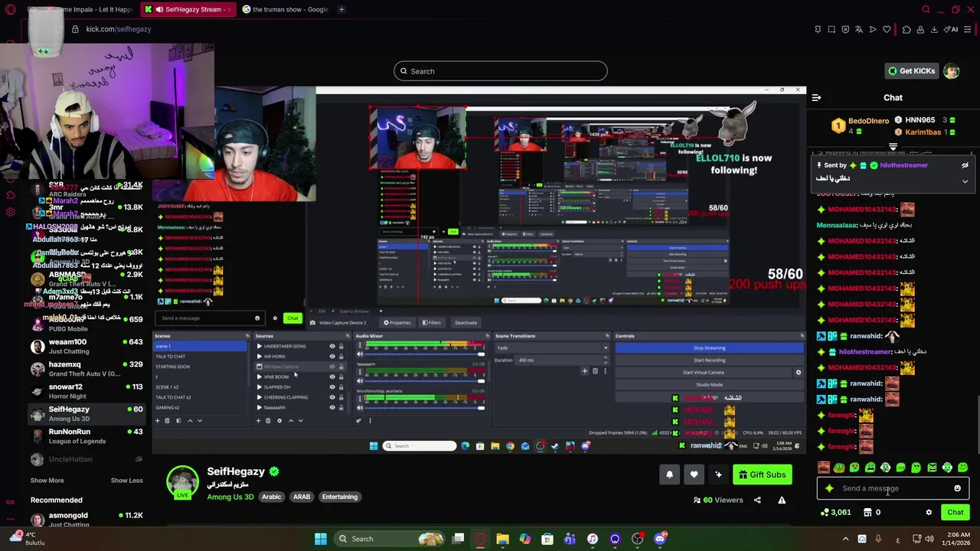Click the browser search icon at top right
Image resolution: width=980 pixels, height=551 pixels.
926,9
